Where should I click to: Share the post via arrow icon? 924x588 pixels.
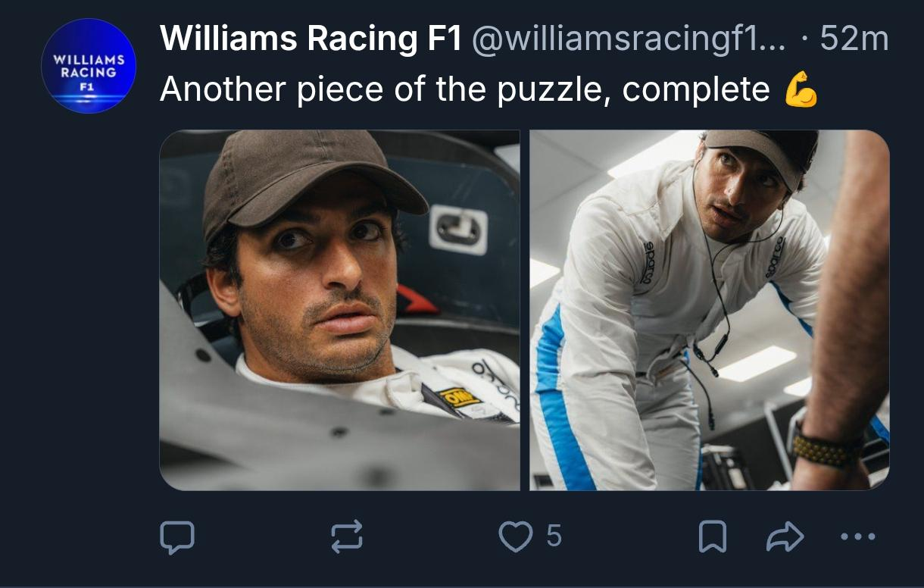pyautogui.click(x=785, y=536)
